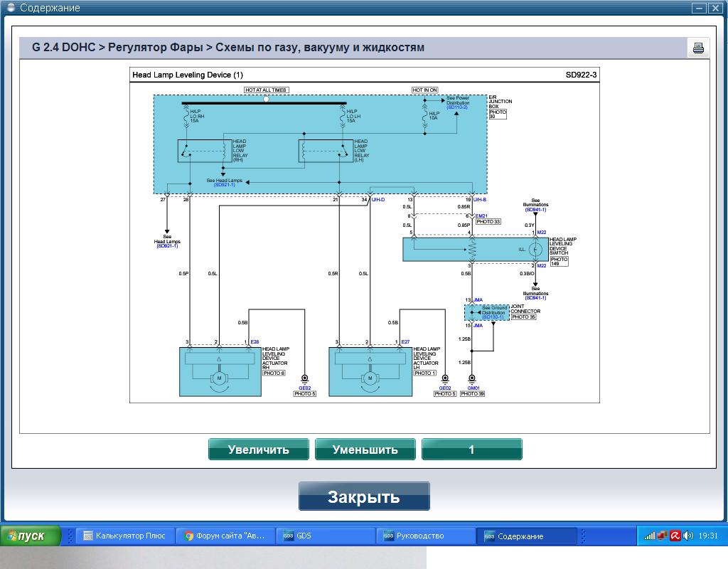Image resolution: width=728 pixels, height=569 pixels.
Task: Switch to the Руководство taskbar window
Action: coord(425,536)
